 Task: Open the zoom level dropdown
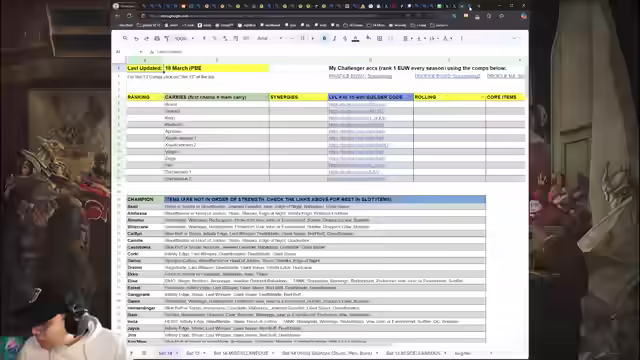pos(184,38)
